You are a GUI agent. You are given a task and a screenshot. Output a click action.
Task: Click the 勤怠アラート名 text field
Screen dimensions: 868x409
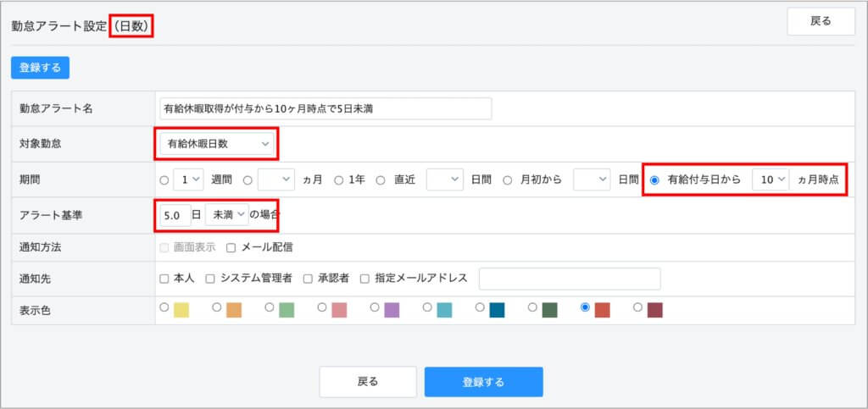coord(325,109)
